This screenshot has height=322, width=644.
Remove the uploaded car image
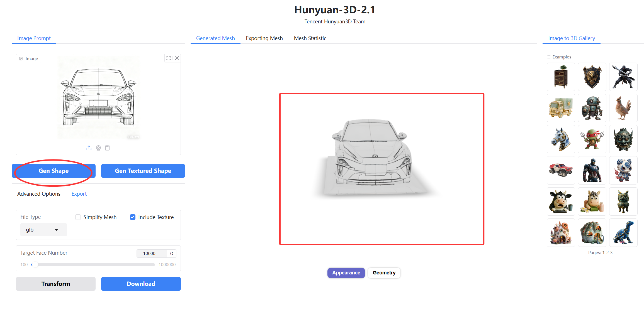coord(177,58)
